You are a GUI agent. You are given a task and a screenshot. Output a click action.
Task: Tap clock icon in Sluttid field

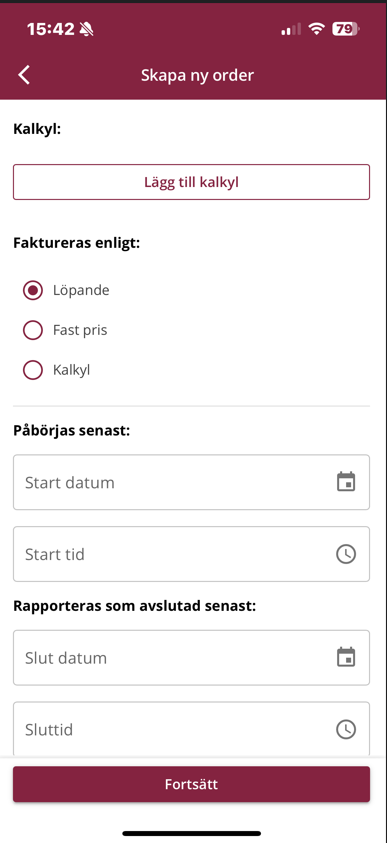point(346,729)
